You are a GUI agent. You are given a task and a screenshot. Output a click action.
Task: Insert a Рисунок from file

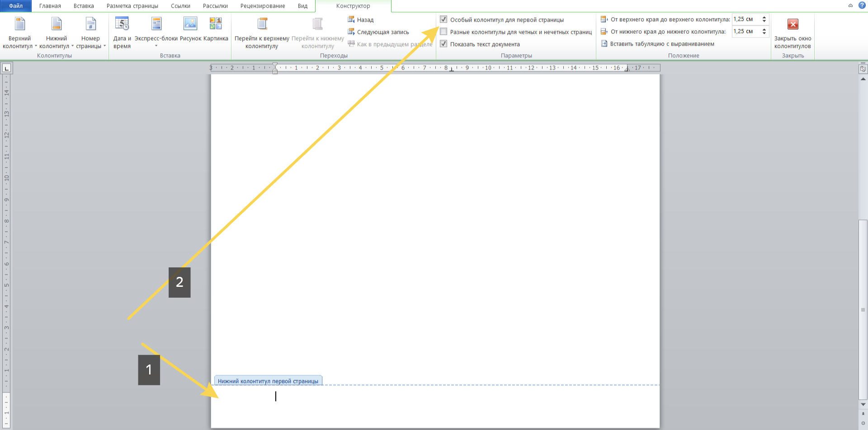pos(190,24)
